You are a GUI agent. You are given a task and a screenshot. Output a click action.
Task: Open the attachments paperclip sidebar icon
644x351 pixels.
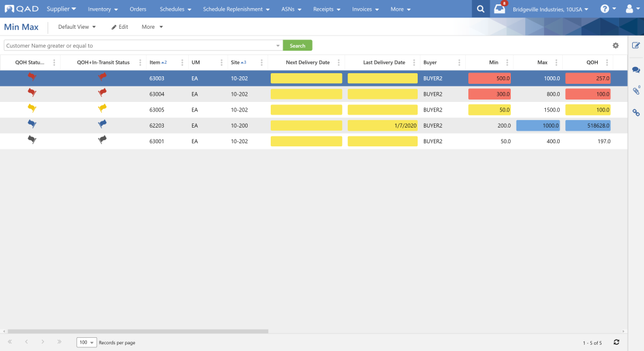tap(636, 91)
